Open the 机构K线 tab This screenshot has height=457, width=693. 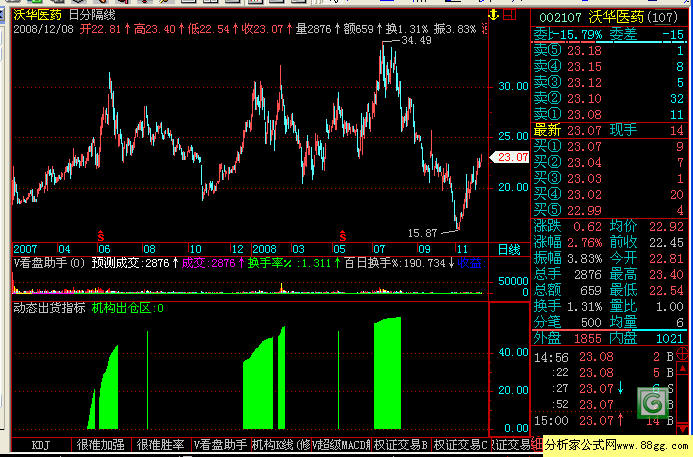[281, 445]
